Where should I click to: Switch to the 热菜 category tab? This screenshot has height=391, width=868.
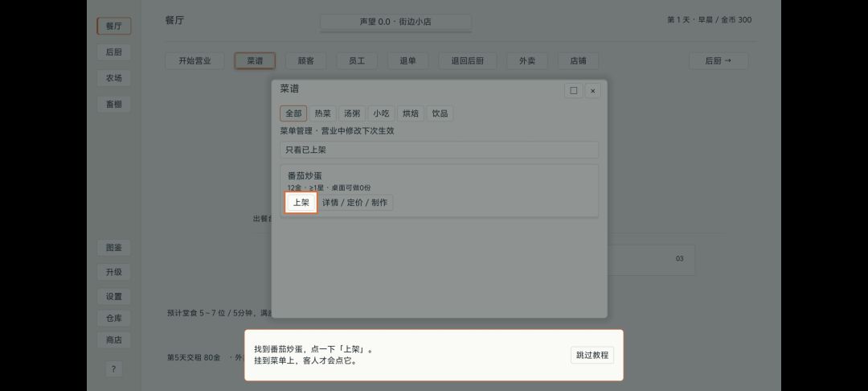point(323,113)
